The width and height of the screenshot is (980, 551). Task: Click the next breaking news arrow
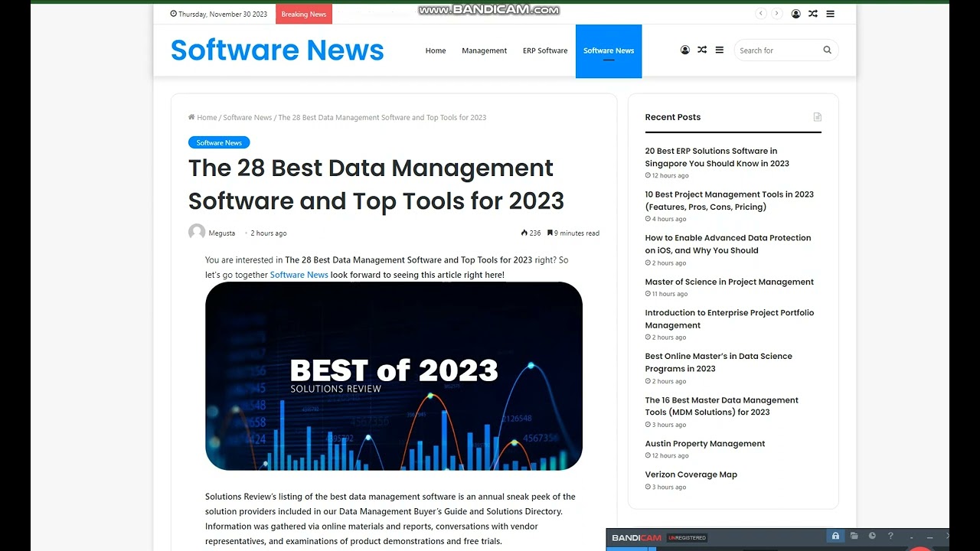(x=776, y=14)
